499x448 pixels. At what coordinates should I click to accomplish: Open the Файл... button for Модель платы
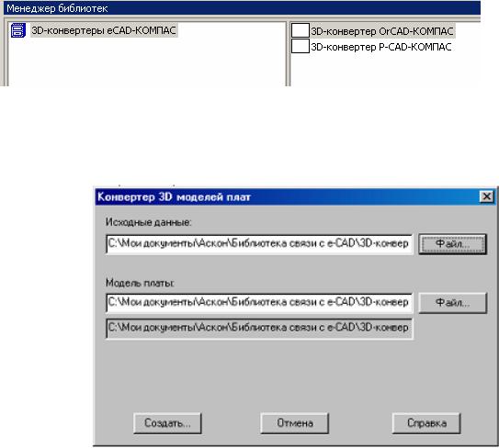[452, 303]
